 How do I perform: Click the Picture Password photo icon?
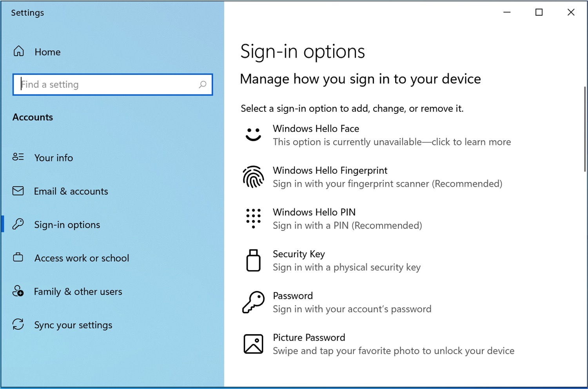pos(253,344)
